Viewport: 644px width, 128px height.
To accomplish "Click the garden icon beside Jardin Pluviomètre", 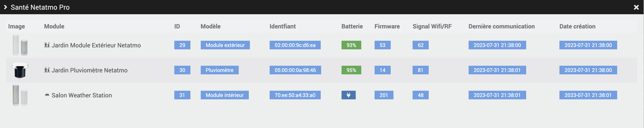I will pos(47,70).
